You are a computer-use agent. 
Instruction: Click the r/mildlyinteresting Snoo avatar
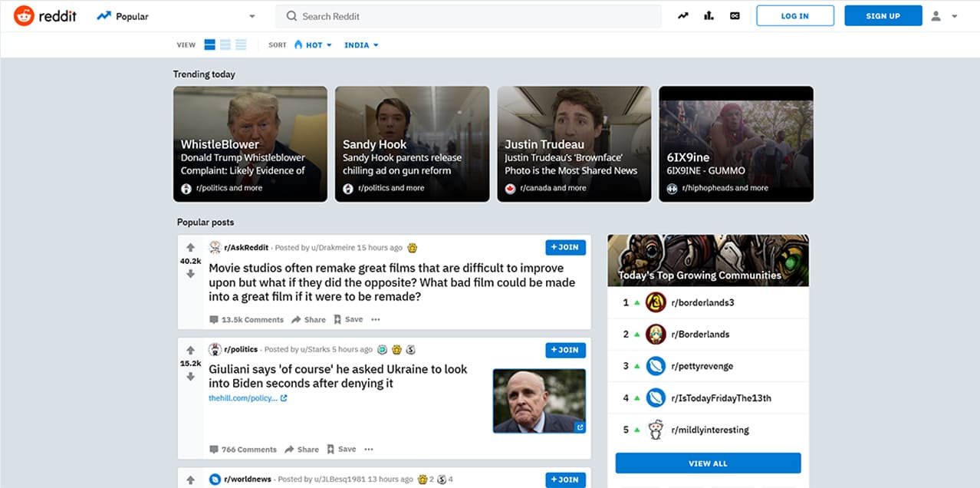click(x=655, y=430)
